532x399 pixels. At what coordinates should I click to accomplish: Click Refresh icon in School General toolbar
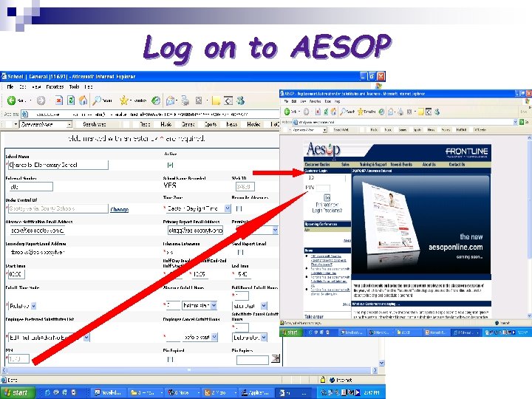coord(71,100)
